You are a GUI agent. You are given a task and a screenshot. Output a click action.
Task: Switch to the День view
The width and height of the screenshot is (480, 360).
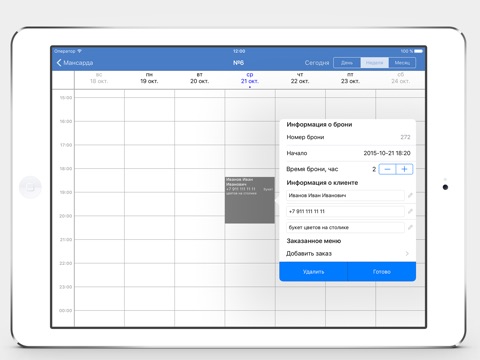[347, 63]
